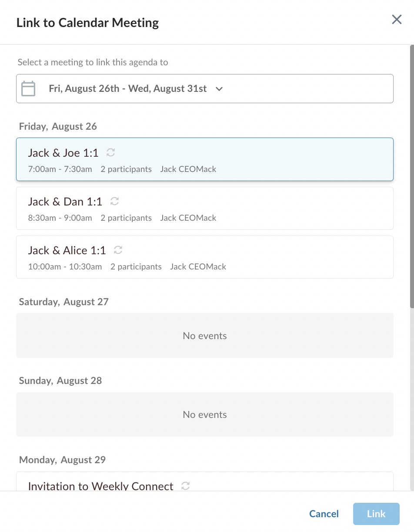The height and width of the screenshot is (532, 414).
Task: Close the Link to Calendar Meeting dialog
Action: (397, 20)
